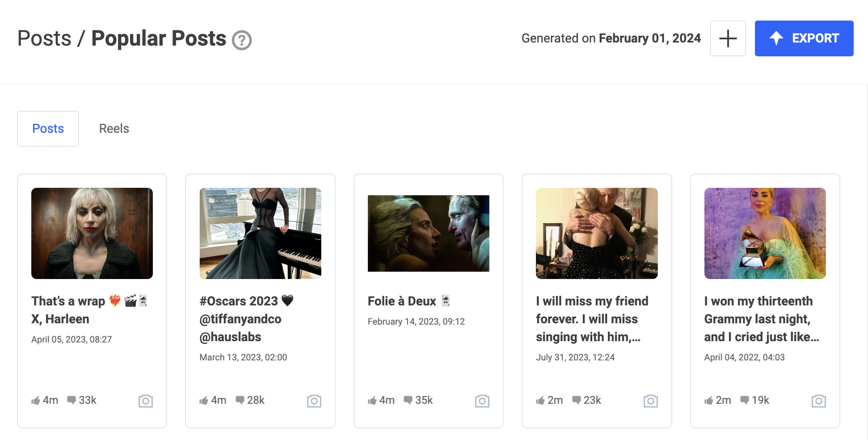868x440 pixels.
Task: Click the I will miss my friend forever title
Action: point(592,319)
